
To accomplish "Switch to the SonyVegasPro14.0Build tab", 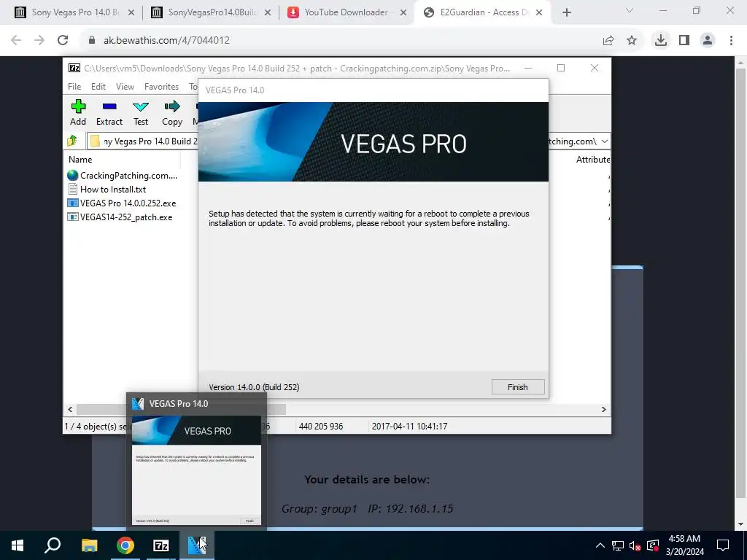I will tap(211, 12).
